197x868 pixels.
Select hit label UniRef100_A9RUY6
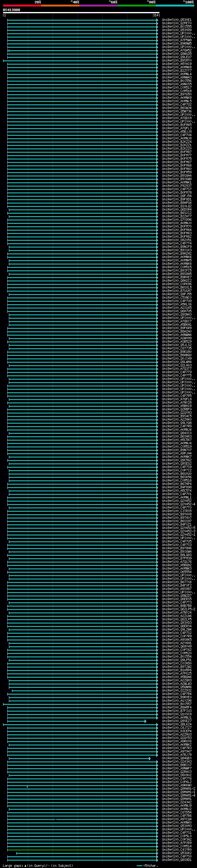coord(177,741)
